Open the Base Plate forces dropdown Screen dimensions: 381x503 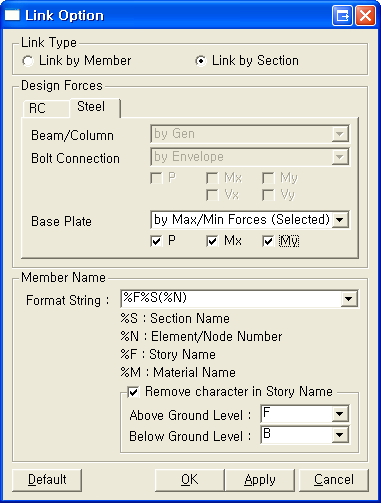click(x=340, y=220)
